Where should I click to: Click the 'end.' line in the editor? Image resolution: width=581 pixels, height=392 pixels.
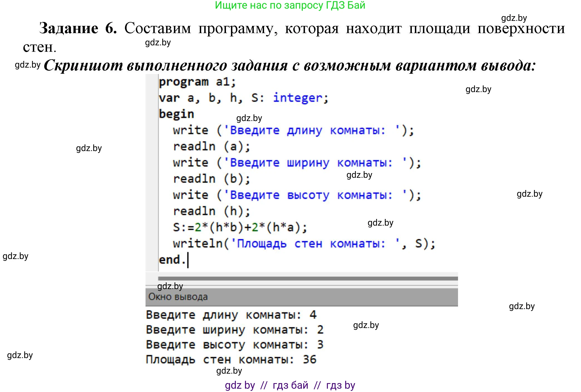172,260
